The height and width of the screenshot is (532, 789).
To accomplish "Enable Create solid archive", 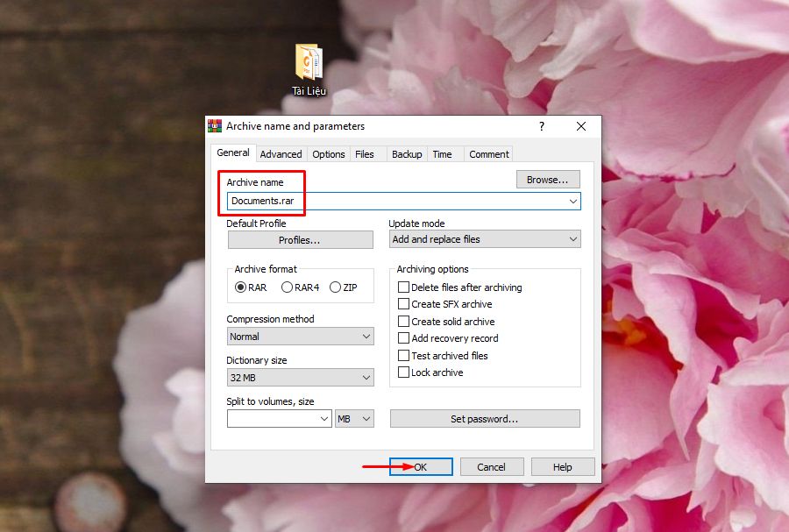I will (x=403, y=321).
